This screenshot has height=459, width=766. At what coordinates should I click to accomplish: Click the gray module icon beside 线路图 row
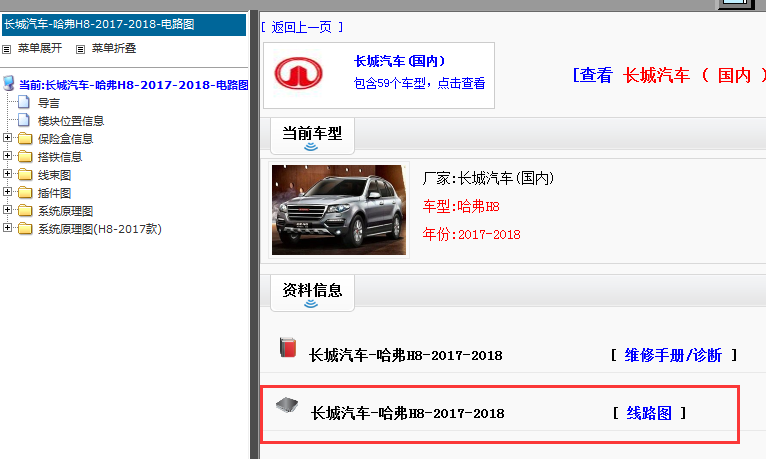click(x=287, y=405)
